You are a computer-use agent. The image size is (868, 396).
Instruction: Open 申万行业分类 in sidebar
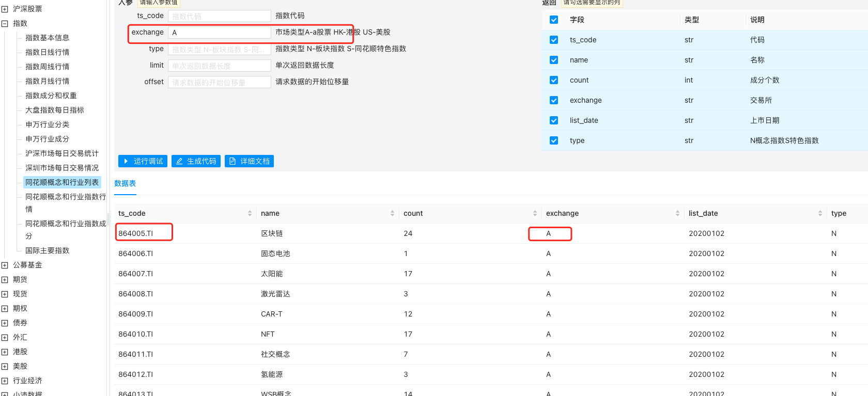pyautogui.click(x=48, y=124)
